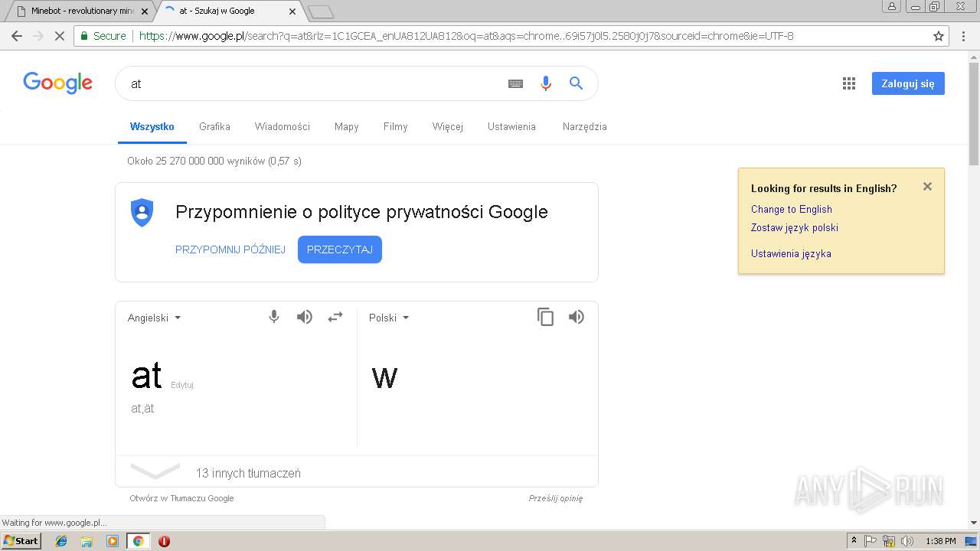Use microphone to translate by voice
The image size is (980, 551).
click(274, 317)
